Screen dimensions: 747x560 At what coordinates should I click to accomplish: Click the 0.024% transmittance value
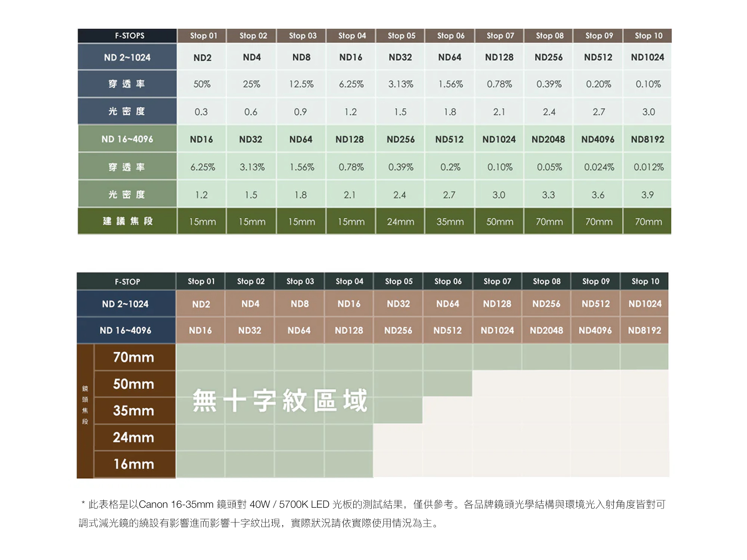tap(599, 167)
